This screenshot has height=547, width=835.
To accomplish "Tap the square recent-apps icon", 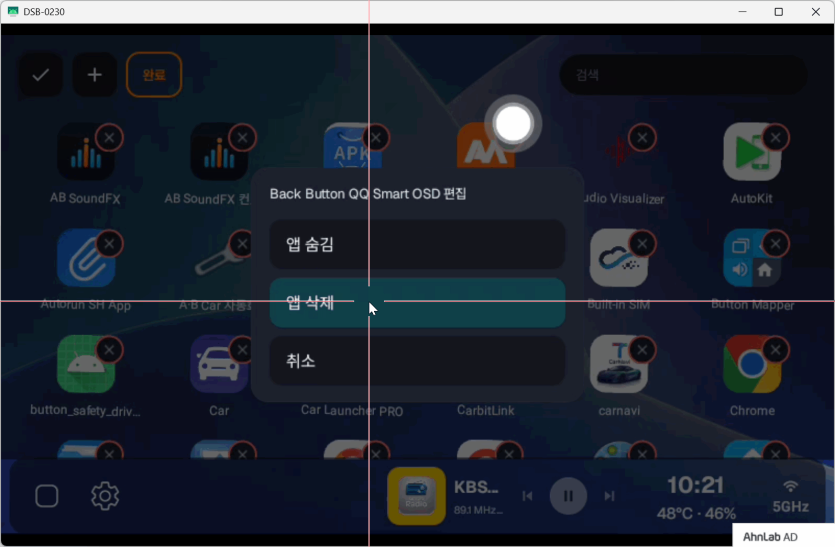I will 47,496.
